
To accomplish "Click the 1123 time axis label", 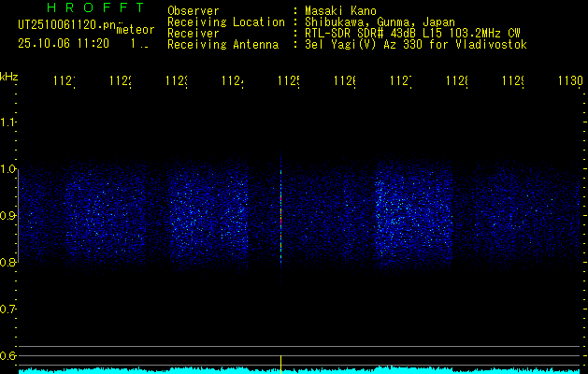I will pos(177,80).
